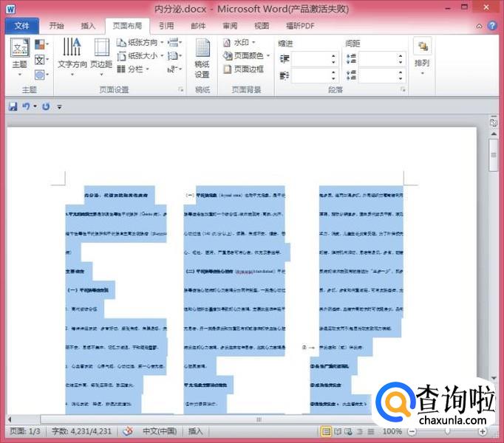Viewport: 504px width, 443px height.
Task: Toggle 插入 insert mode in status bar
Action: point(196,431)
